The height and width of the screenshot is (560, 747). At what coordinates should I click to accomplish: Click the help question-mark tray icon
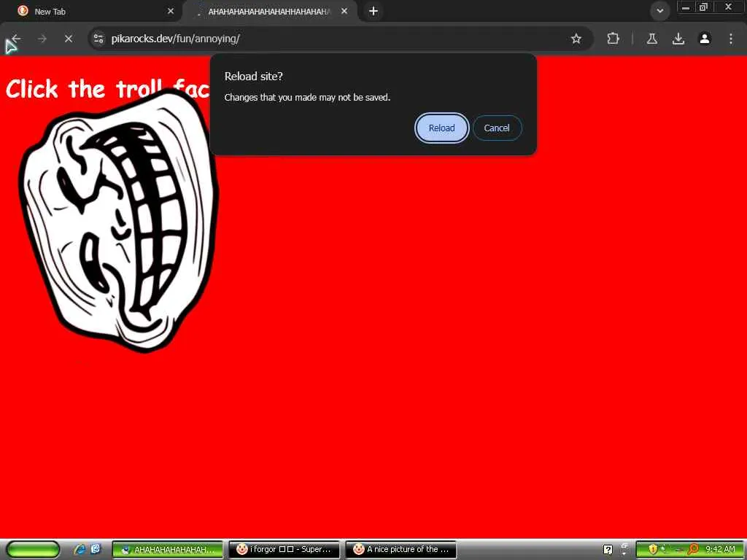[608, 550]
